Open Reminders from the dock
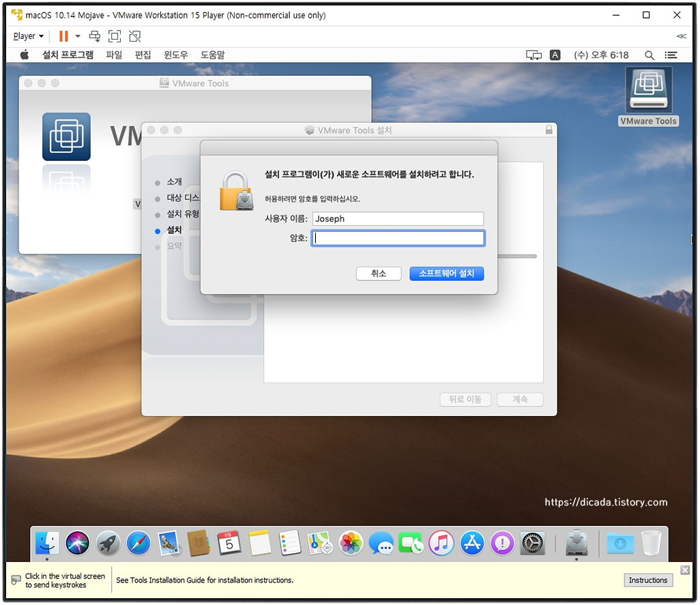 click(x=290, y=543)
